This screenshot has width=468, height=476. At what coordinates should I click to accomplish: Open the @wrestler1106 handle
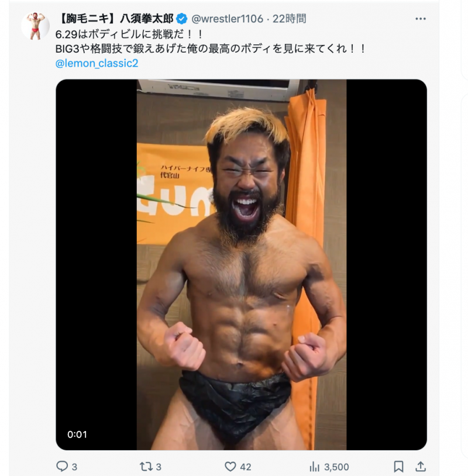[228, 19]
